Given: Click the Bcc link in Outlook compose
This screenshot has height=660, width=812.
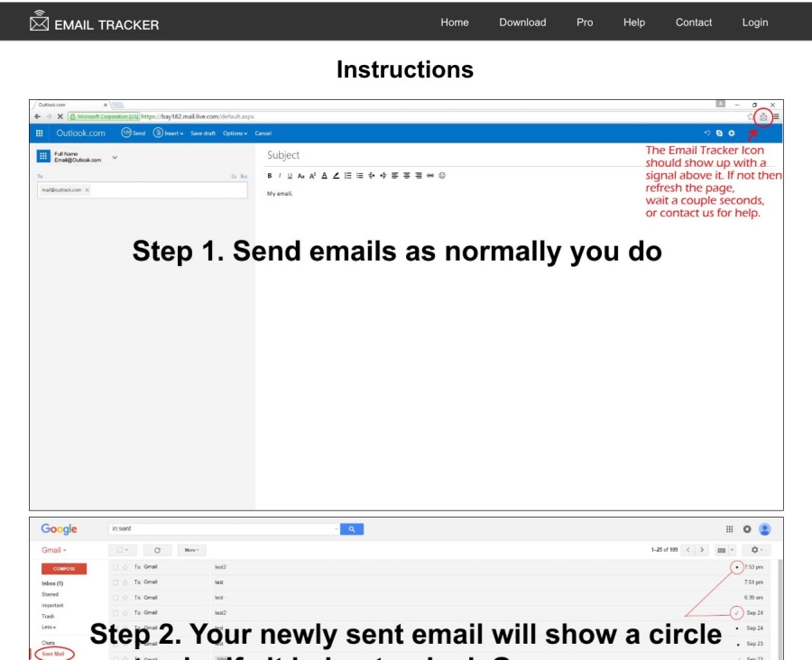Looking at the screenshot, I should pos(244,177).
